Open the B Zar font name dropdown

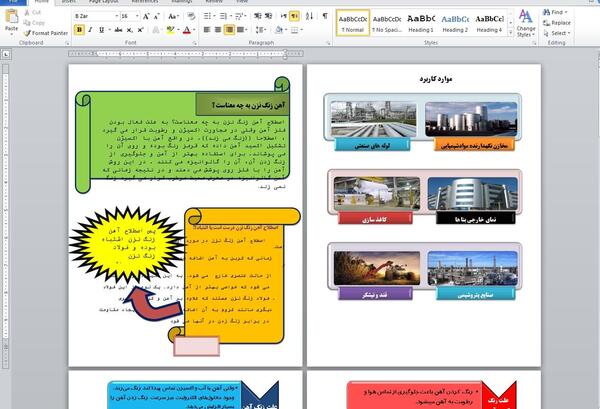click(x=116, y=16)
